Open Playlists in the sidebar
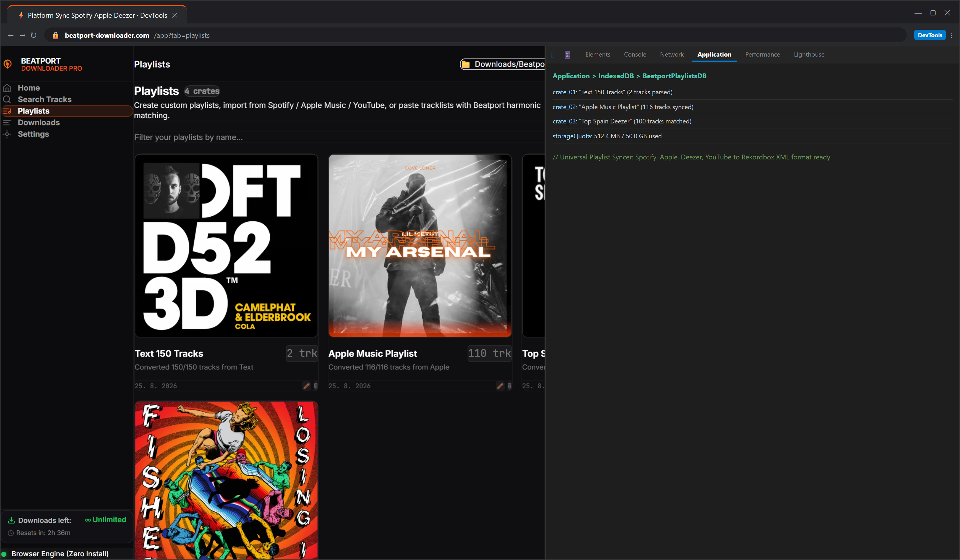The image size is (960, 560). [67, 111]
